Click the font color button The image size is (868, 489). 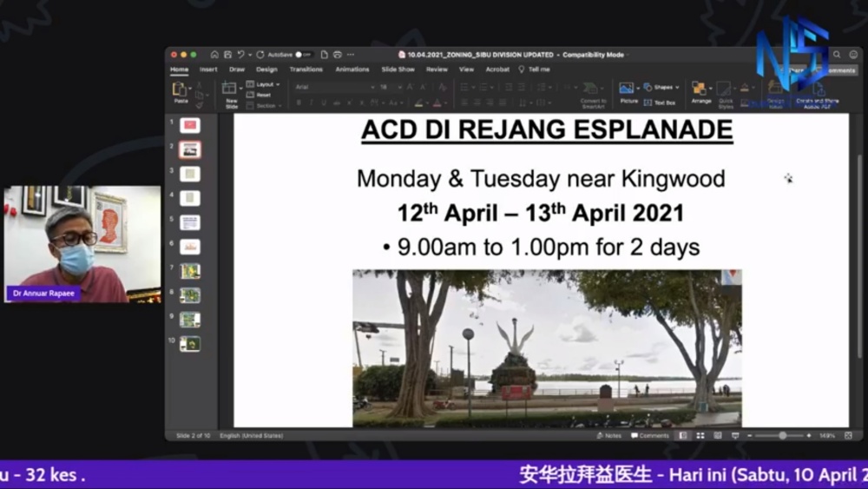(437, 102)
